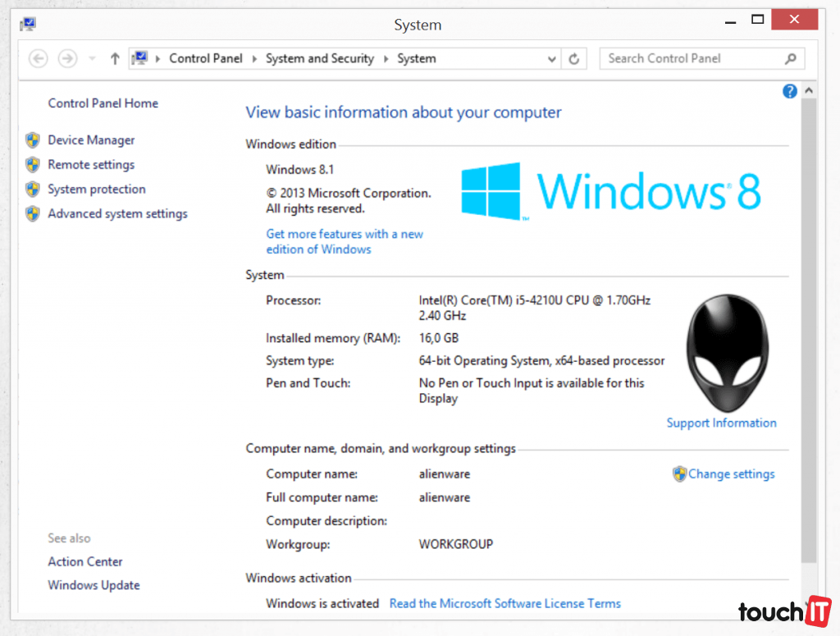Screen dimensions: 840x636
Task: Click the Alienware alien head logo
Action: pyautogui.click(x=727, y=353)
